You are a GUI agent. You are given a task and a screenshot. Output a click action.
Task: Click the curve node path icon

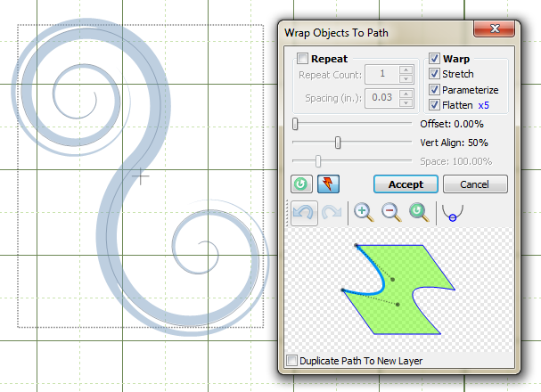coord(453,213)
